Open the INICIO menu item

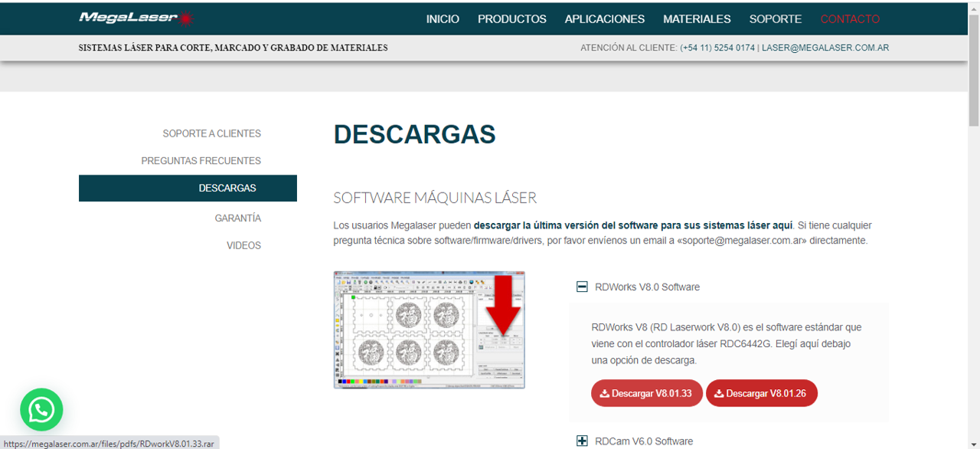[443, 19]
